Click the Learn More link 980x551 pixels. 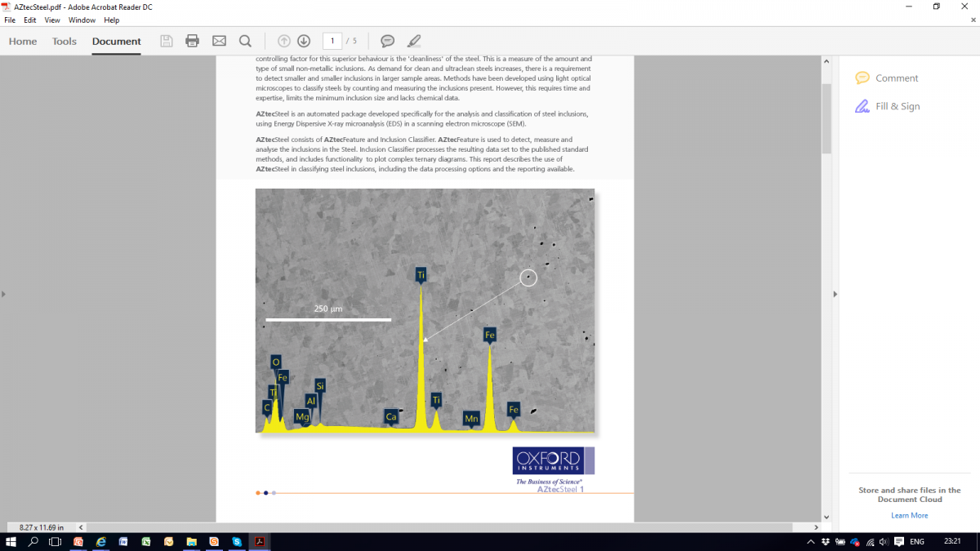[909, 515]
